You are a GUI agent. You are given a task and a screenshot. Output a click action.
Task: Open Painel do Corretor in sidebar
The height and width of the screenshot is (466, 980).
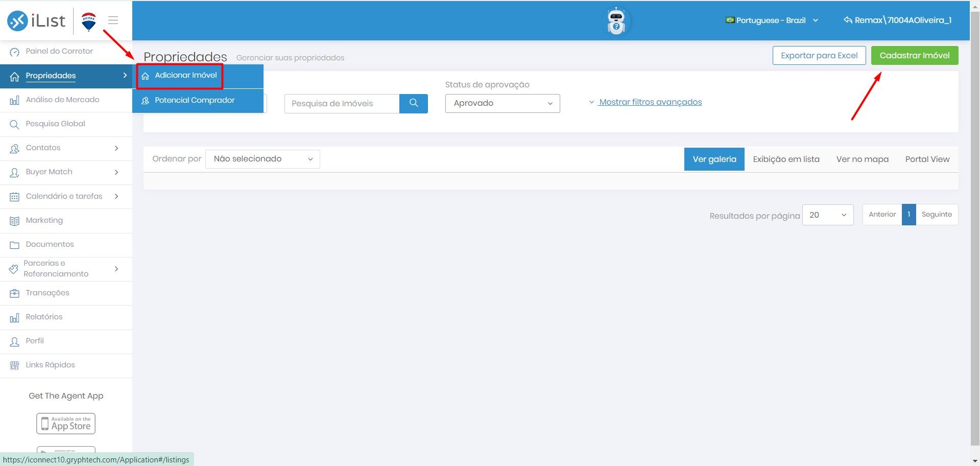(66, 52)
